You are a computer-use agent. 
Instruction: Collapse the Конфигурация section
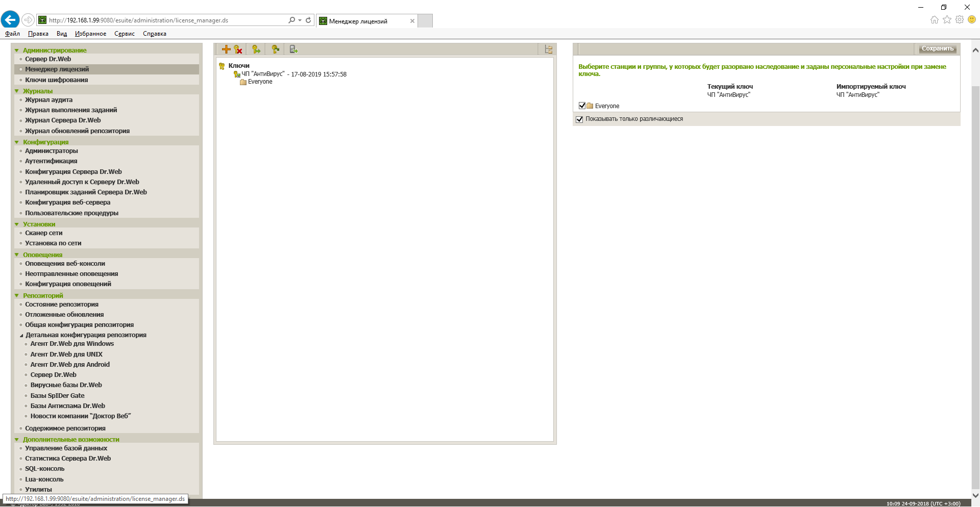tap(17, 142)
